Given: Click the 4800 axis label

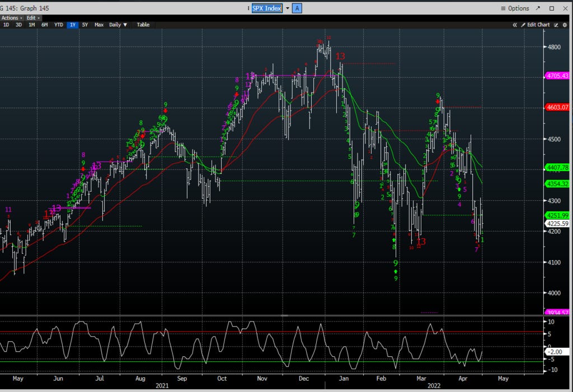Looking at the screenshot, I should click(554, 47).
